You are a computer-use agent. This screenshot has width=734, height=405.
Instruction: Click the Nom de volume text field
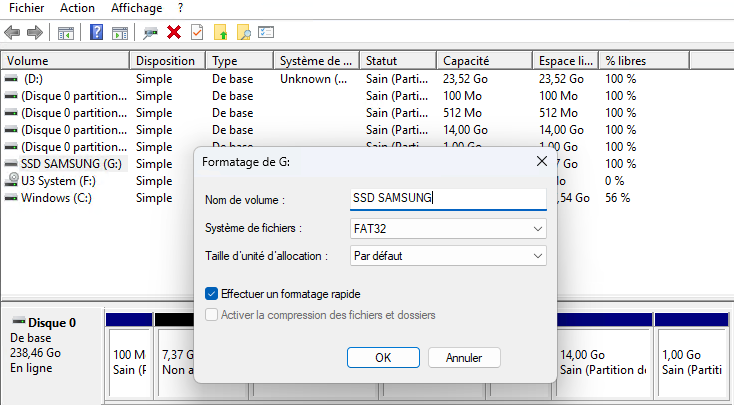pyautogui.click(x=448, y=199)
